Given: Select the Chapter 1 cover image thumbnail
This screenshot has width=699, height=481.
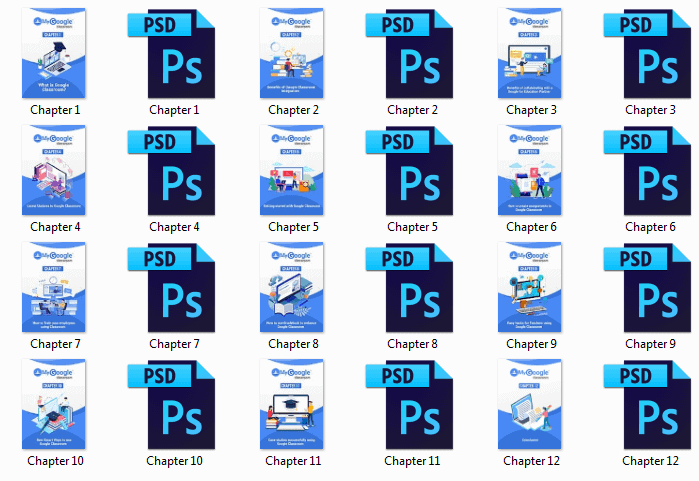Looking at the screenshot, I should 53,53.
